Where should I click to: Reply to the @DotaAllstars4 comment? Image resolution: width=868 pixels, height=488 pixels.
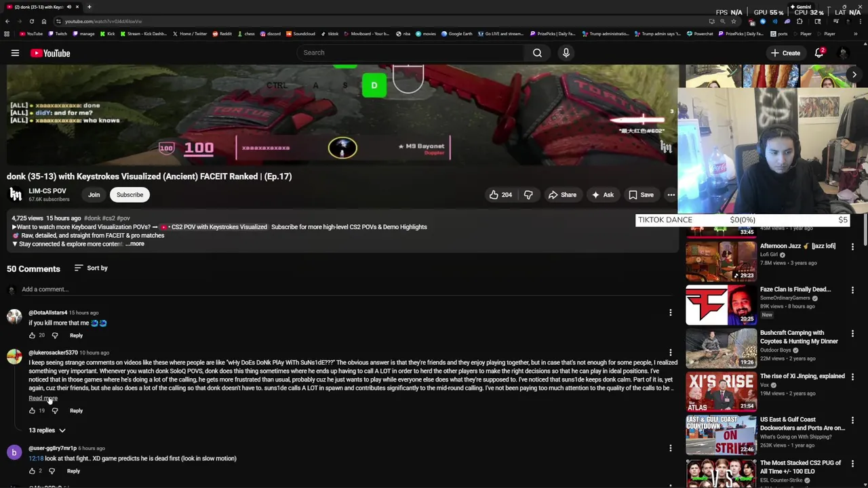pyautogui.click(x=76, y=335)
